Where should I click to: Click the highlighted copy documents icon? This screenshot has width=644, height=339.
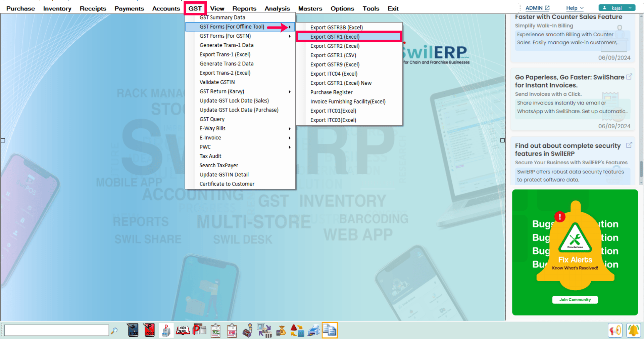pos(330,330)
